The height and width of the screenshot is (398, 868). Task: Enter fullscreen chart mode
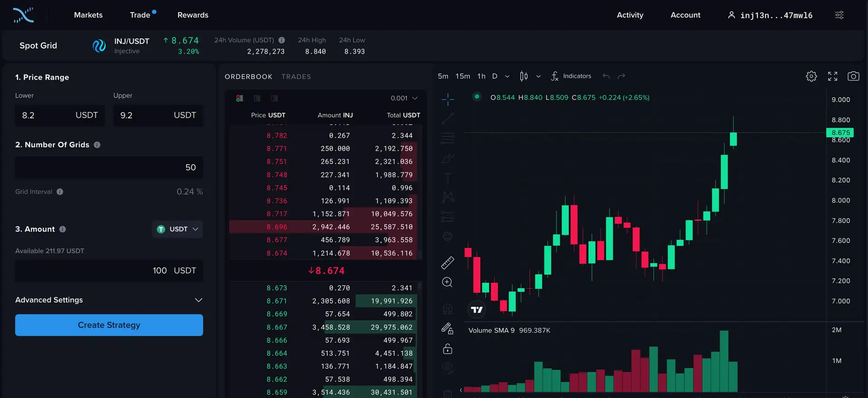[x=832, y=76]
